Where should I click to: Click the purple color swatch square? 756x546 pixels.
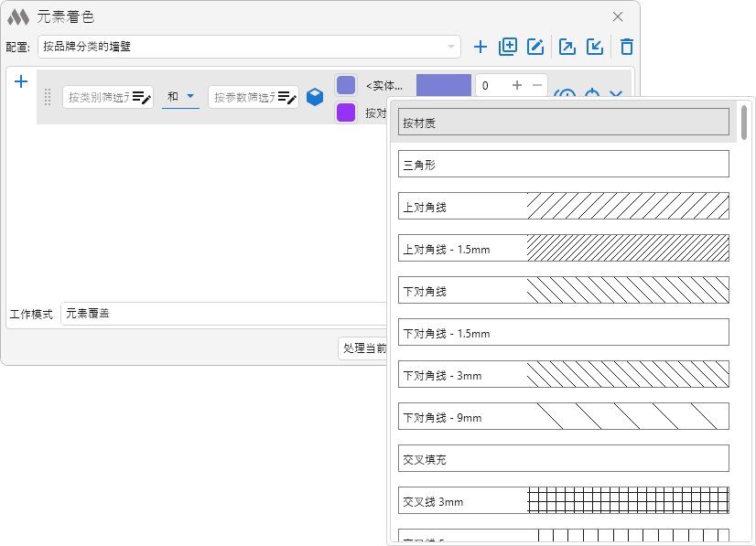click(346, 112)
